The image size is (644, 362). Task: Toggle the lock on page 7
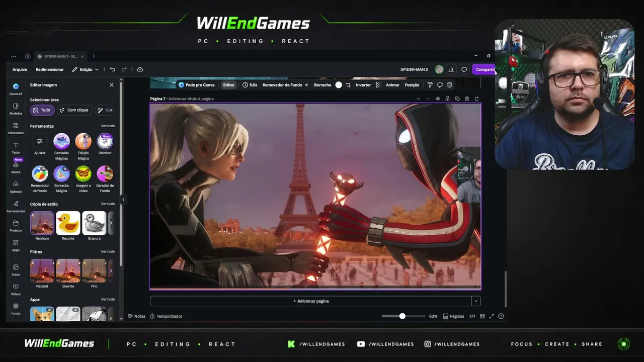point(447,99)
